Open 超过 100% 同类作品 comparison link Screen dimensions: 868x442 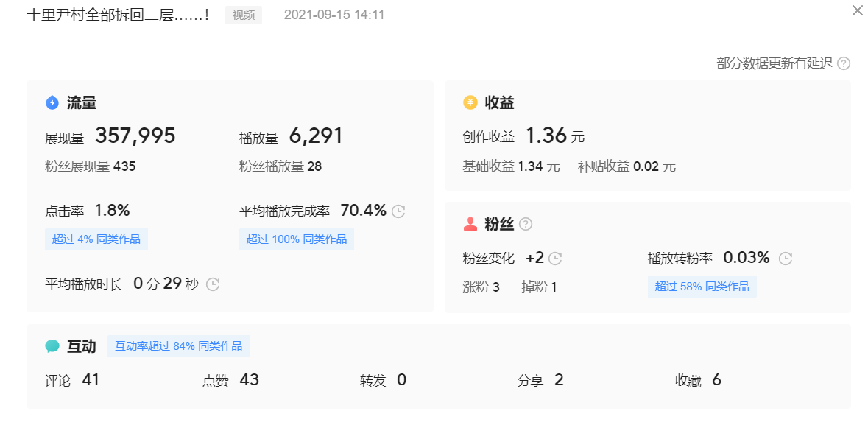point(297,239)
